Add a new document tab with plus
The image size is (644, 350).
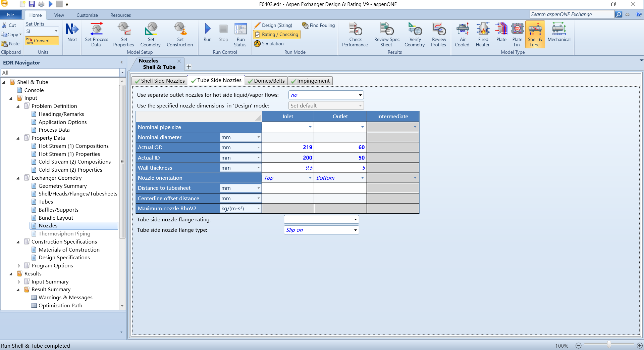coord(189,67)
